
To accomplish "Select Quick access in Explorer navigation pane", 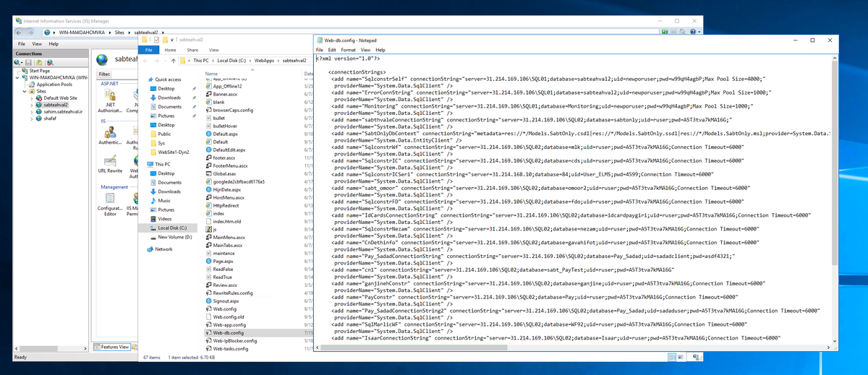I will click(x=168, y=79).
